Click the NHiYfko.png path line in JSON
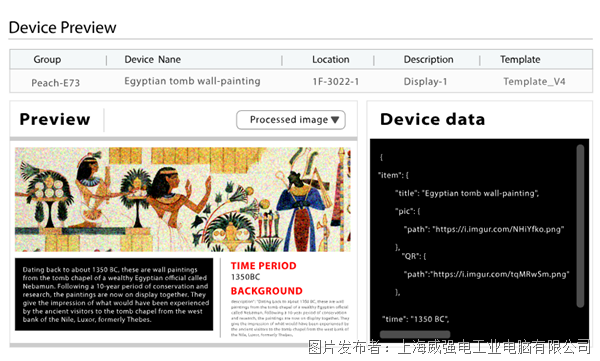Viewport: 600px width, 361px height. 484,229
